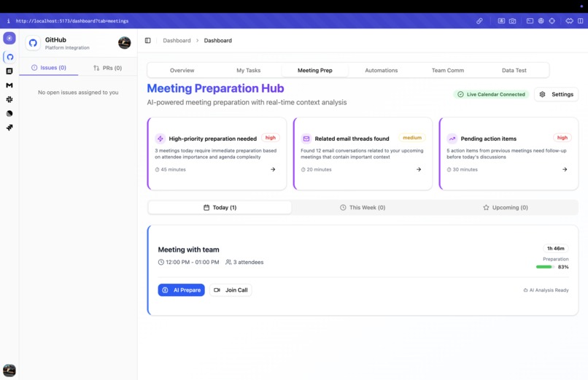The width and height of the screenshot is (588, 380).
Task: Open the user avatar at the sidebar bottom
Action: click(9, 371)
